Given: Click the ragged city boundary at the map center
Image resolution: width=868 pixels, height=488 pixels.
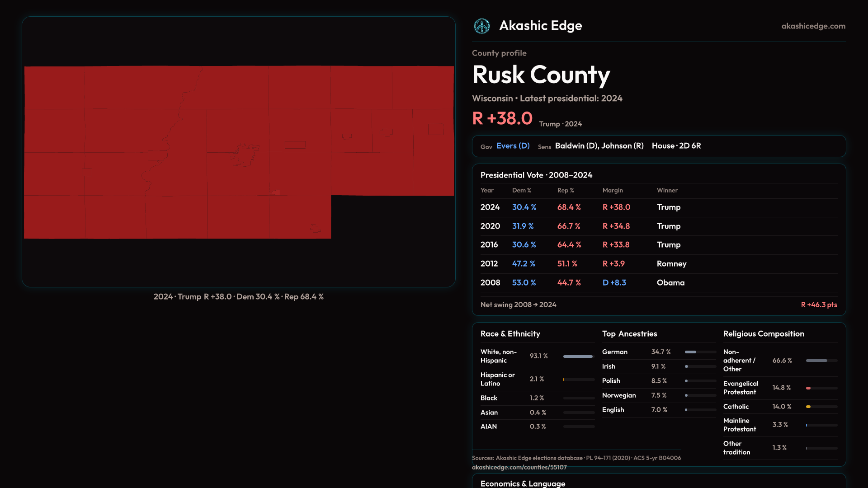Looking at the screenshot, I should (x=245, y=155).
